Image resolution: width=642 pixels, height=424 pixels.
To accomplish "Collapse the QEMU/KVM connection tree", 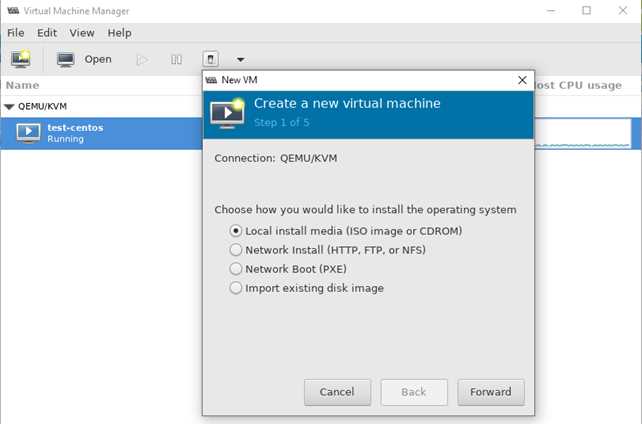I will click(x=9, y=106).
